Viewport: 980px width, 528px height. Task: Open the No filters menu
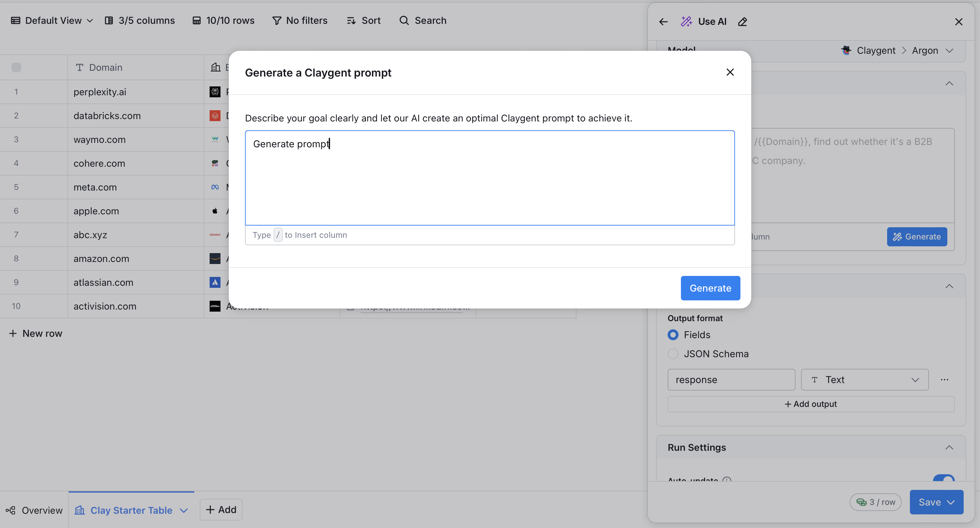[300, 20]
